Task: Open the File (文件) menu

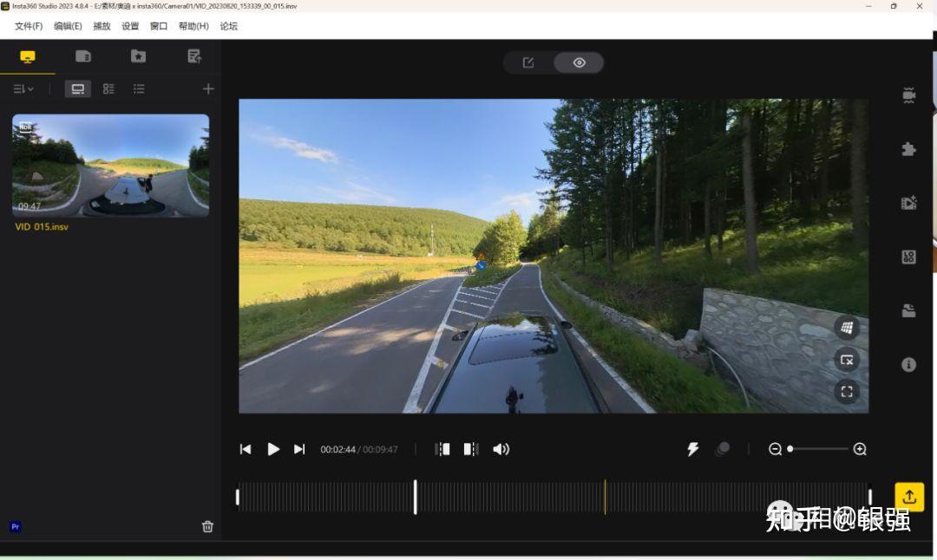Action: (29, 26)
